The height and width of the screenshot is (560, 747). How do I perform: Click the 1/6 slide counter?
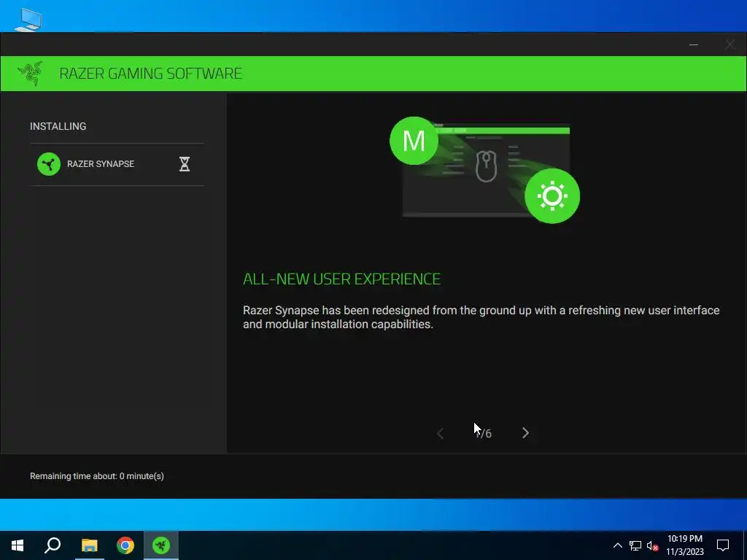coord(483,433)
